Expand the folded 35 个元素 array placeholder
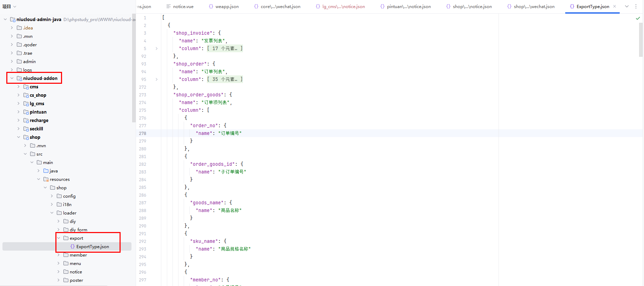 [225, 79]
